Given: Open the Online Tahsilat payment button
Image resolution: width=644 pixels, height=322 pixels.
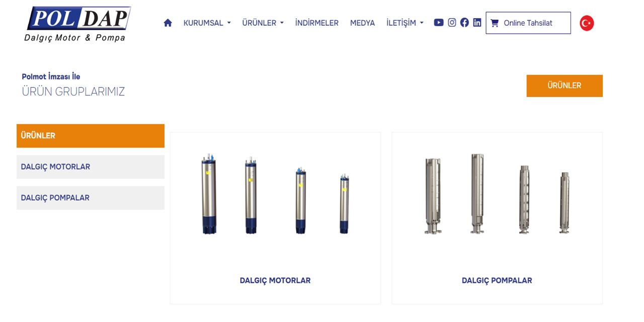Looking at the screenshot, I should point(528,23).
